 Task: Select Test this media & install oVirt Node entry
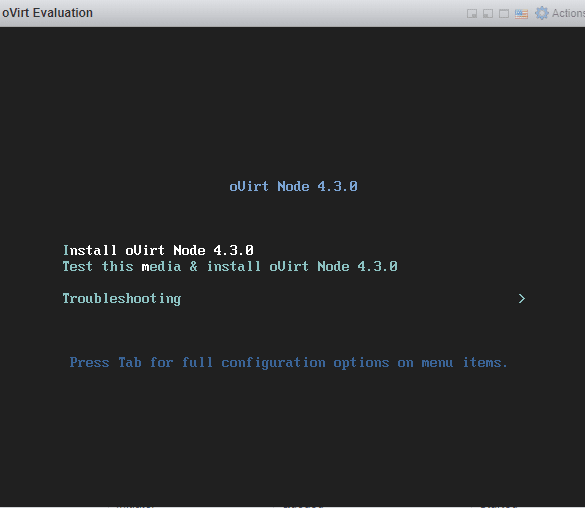point(230,266)
